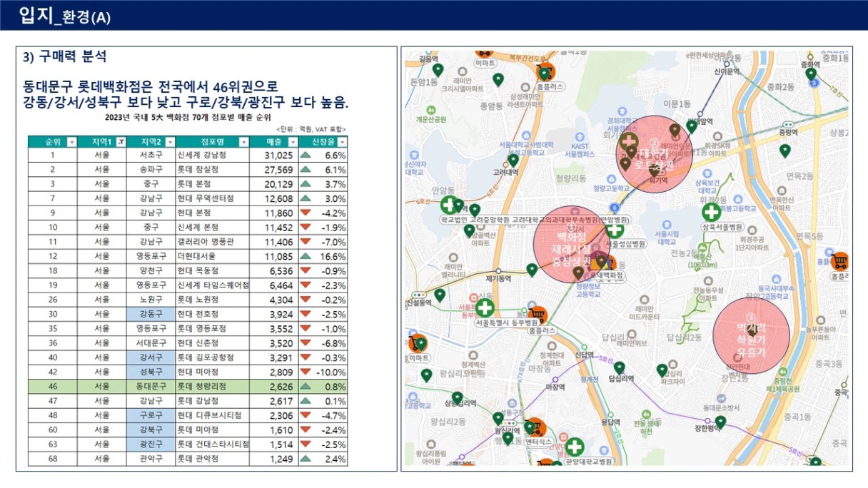This screenshot has height=488, width=868.
Task: Click the 서울성심병원 hospital cross icon
Action: [615, 230]
